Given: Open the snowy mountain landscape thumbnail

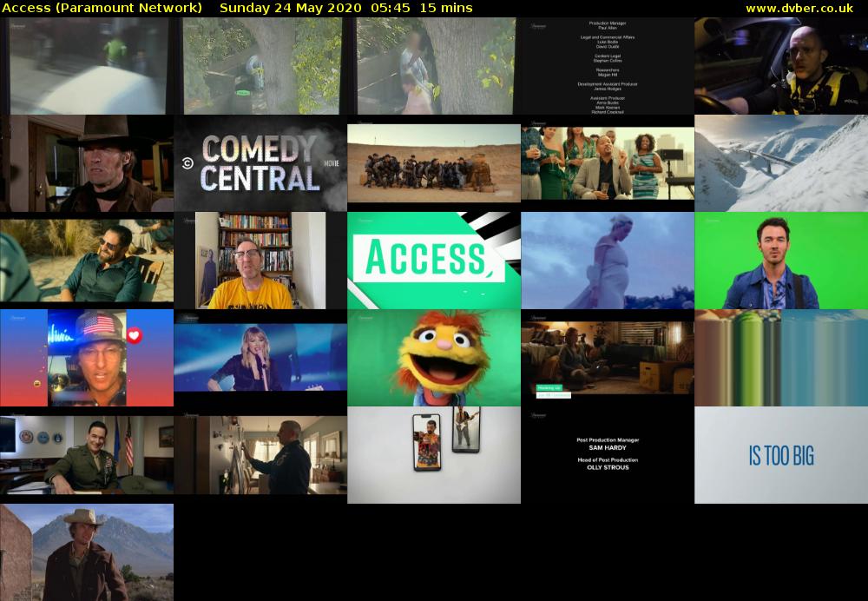Looking at the screenshot, I should coord(781,163).
